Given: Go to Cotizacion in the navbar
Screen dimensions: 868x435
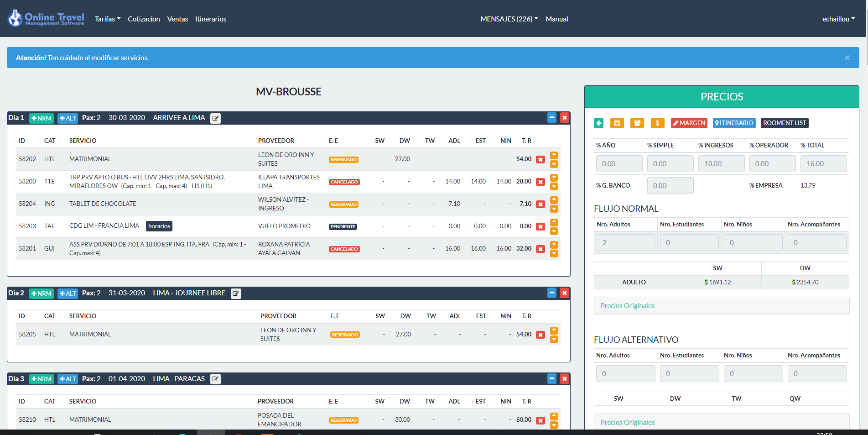Looking at the screenshot, I should pyautogui.click(x=144, y=19).
